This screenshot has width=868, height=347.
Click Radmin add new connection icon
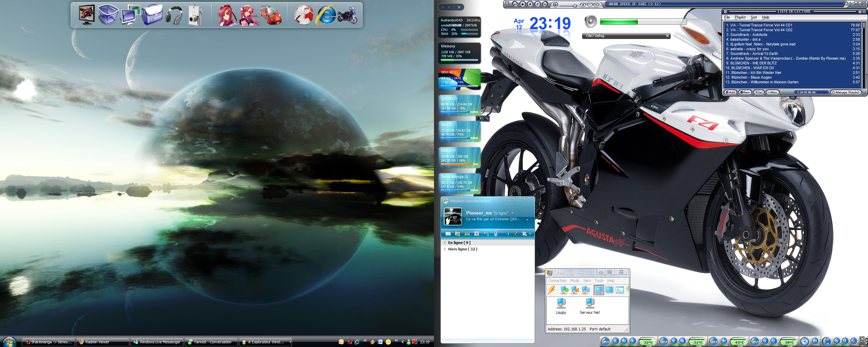coord(564,290)
